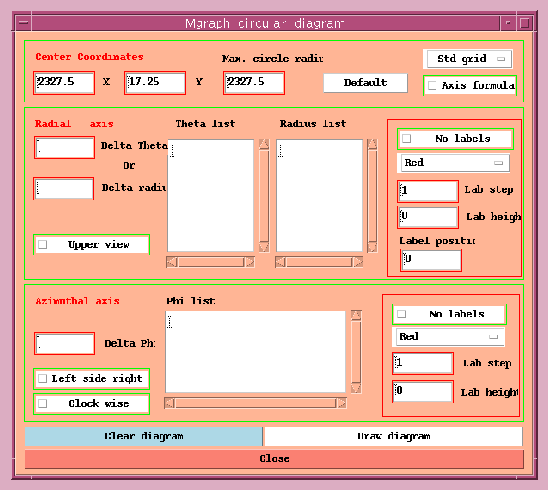
Task: Click the Radius list scroll down arrow
Action: (372, 247)
